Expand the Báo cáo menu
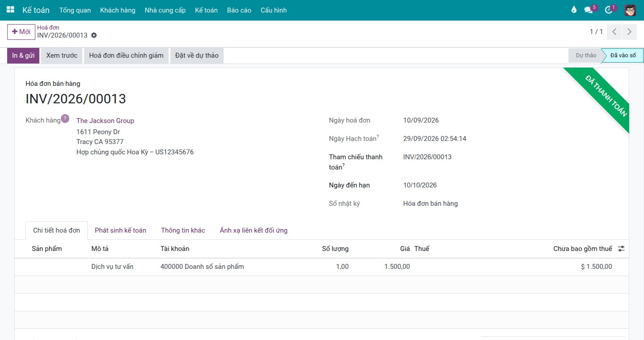644x340 pixels. 239,10
